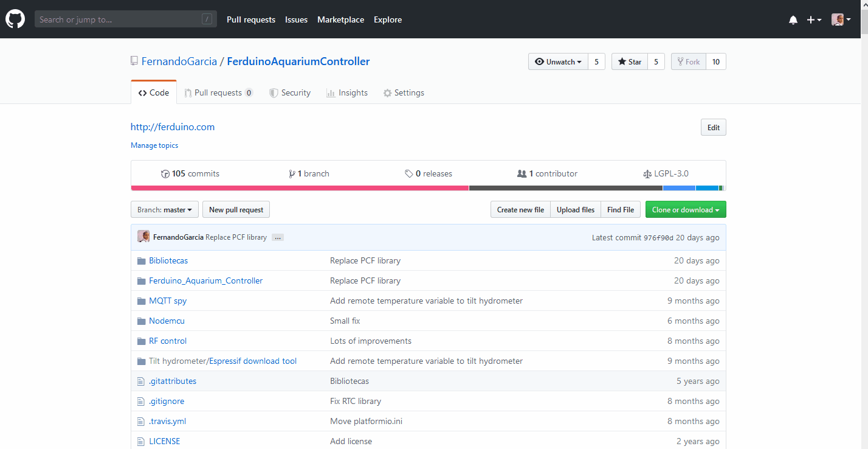Image resolution: width=868 pixels, height=449 pixels.
Task: Click the watchers count 5
Action: (x=596, y=61)
